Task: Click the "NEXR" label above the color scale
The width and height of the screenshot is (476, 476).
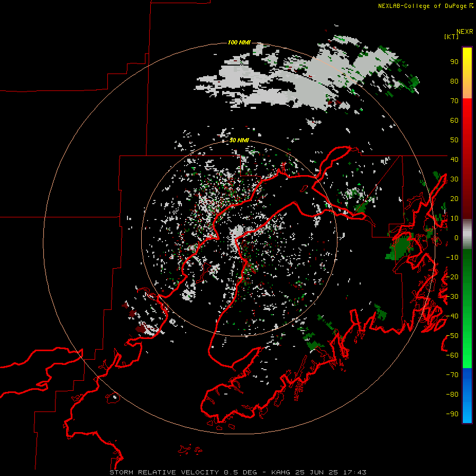Action: pos(465,32)
